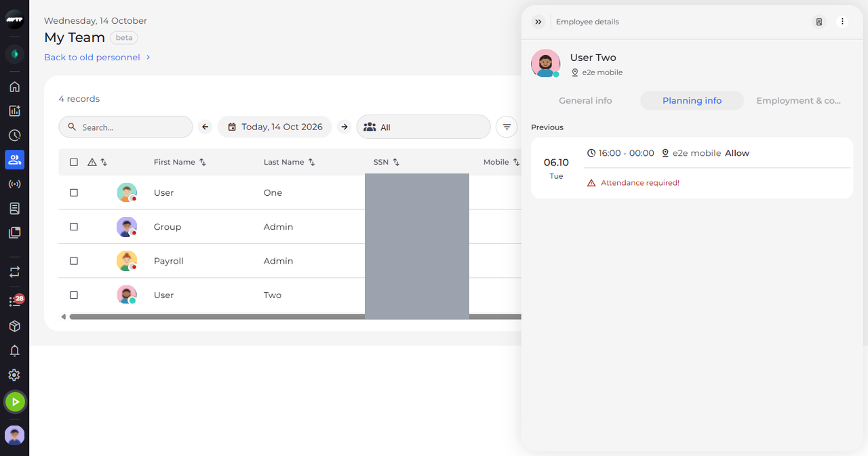This screenshot has height=456, width=868.
Task: Open the All groups dropdown
Action: 423,127
